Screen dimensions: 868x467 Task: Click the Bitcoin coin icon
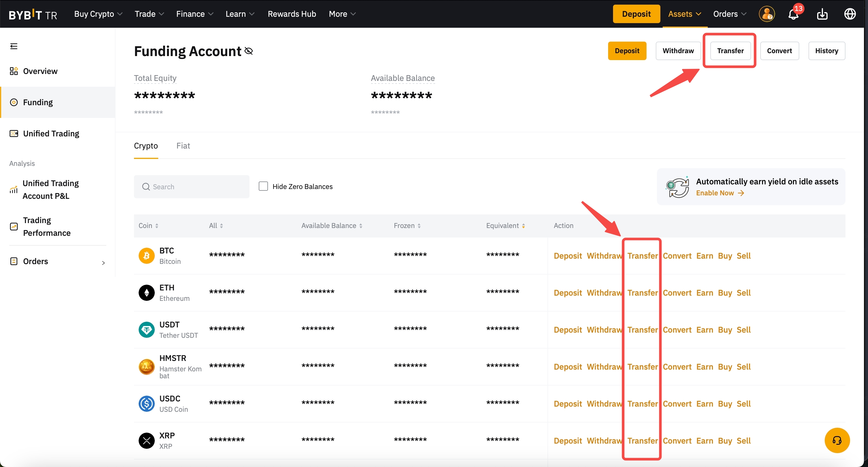tap(147, 256)
